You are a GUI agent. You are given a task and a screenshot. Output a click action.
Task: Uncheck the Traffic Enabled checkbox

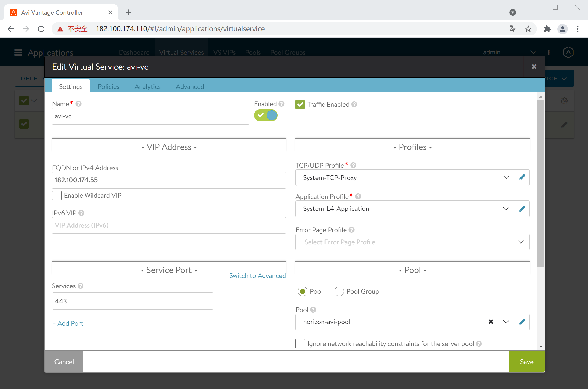(x=300, y=105)
